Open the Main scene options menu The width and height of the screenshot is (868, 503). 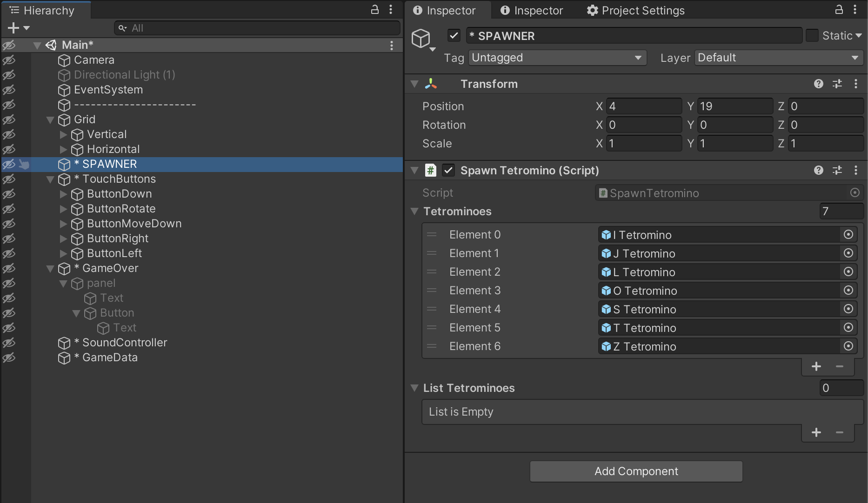pos(392,45)
